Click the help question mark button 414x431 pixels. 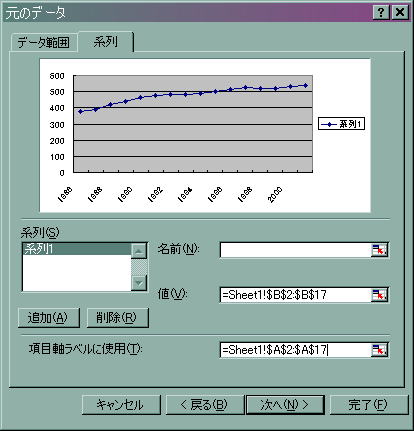381,13
